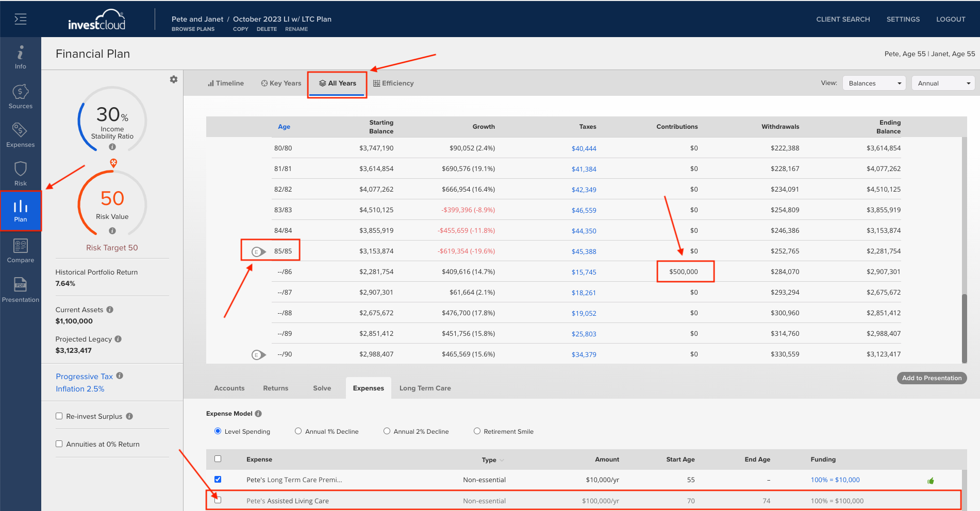This screenshot has height=511, width=980.
Task: Open the Compare sidebar section
Action: (x=20, y=251)
